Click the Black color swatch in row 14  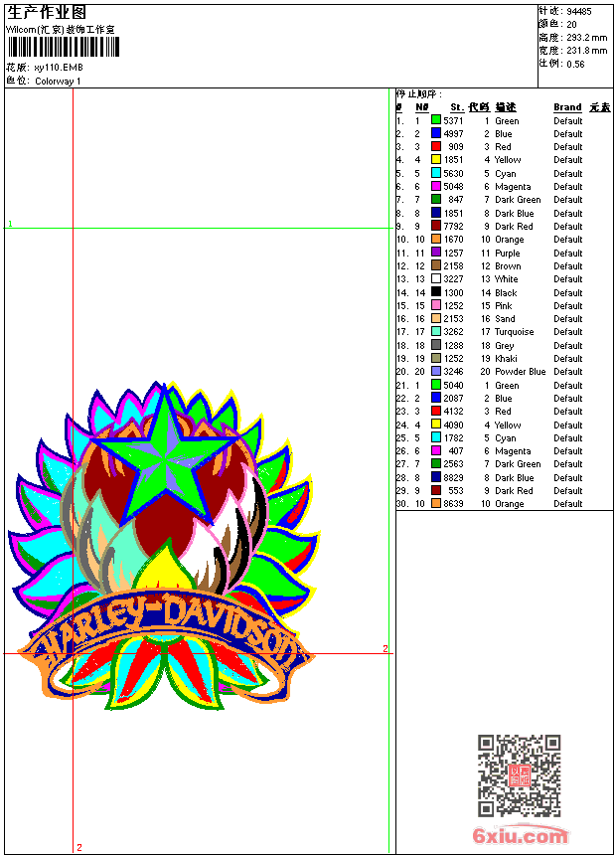(436, 291)
